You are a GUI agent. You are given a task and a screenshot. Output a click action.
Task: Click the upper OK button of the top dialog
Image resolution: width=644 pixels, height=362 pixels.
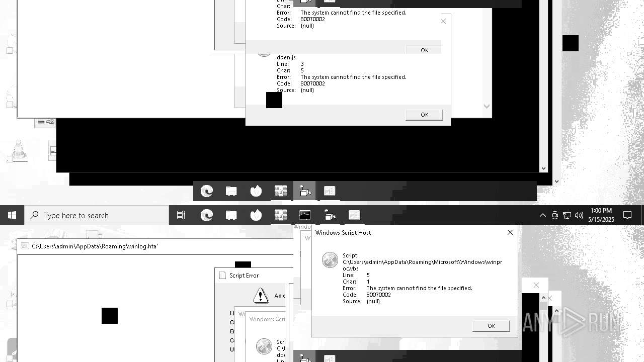pos(424,50)
